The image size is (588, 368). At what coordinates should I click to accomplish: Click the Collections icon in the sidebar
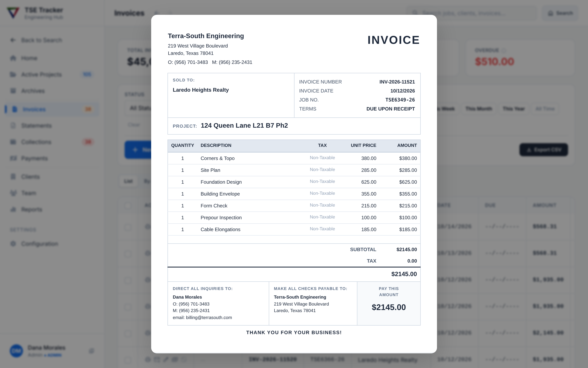click(x=13, y=142)
